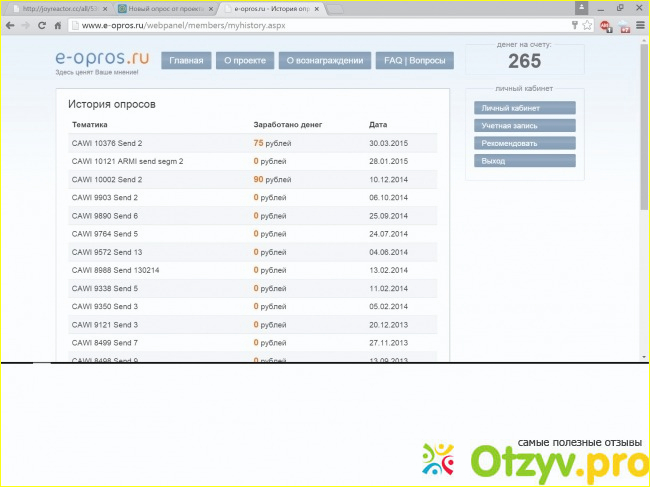Viewport: 650px width, 487px height.
Task: Reload the current page
Action: 45,25
